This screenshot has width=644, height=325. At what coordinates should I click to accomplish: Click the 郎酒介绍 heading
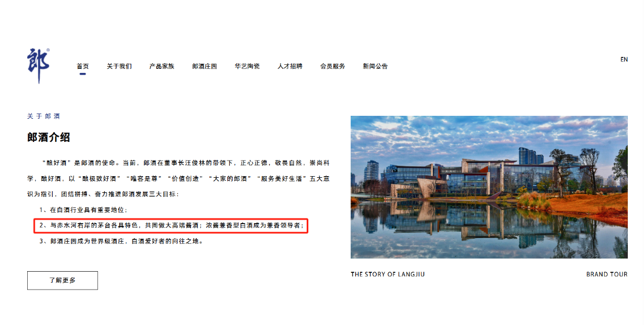tap(49, 137)
